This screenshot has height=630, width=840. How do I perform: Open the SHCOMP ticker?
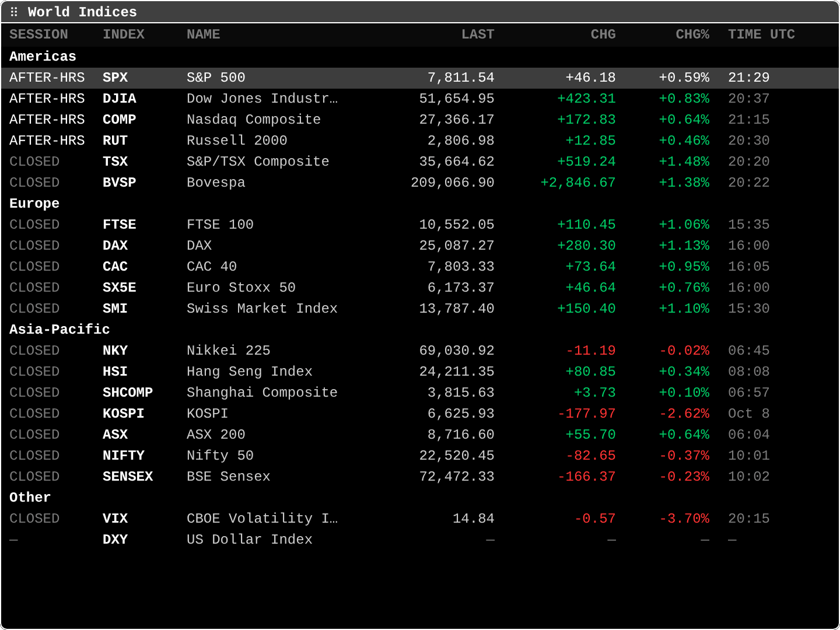[x=128, y=393]
